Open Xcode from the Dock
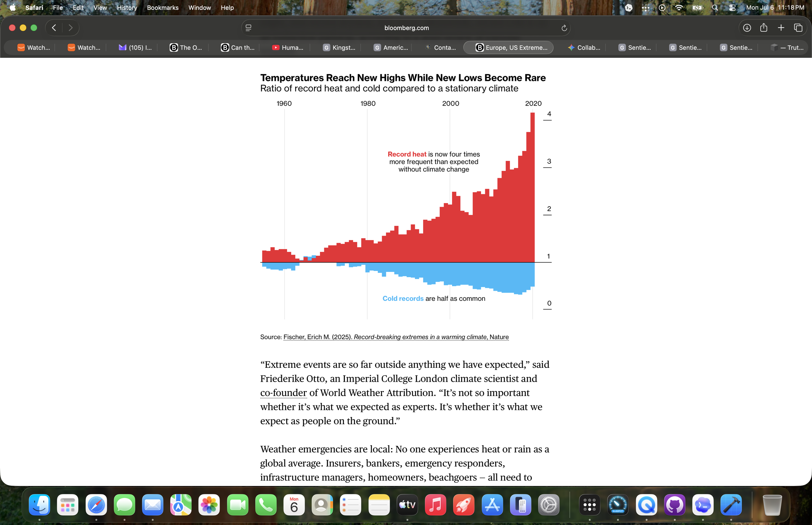The height and width of the screenshot is (525, 812). click(x=731, y=505)
